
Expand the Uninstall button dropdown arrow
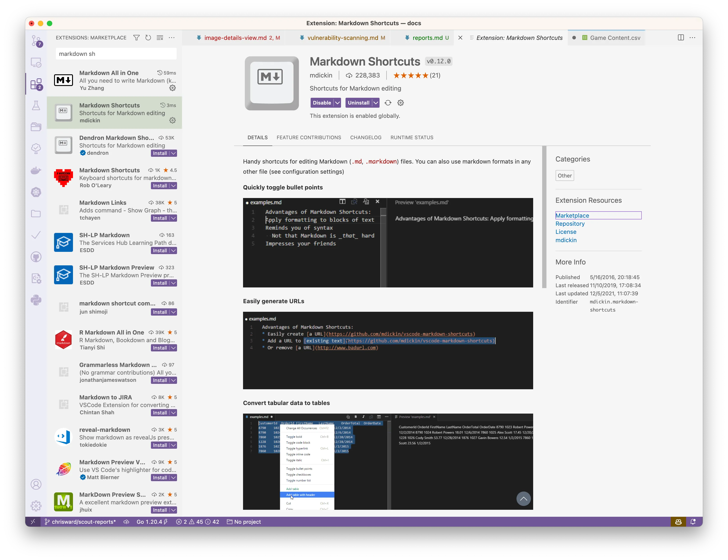pos(376,103)
